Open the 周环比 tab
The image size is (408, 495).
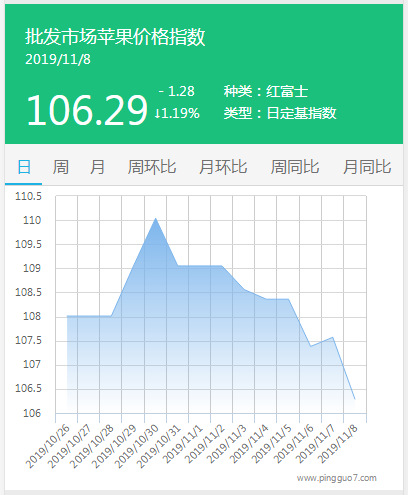point(152,167)
